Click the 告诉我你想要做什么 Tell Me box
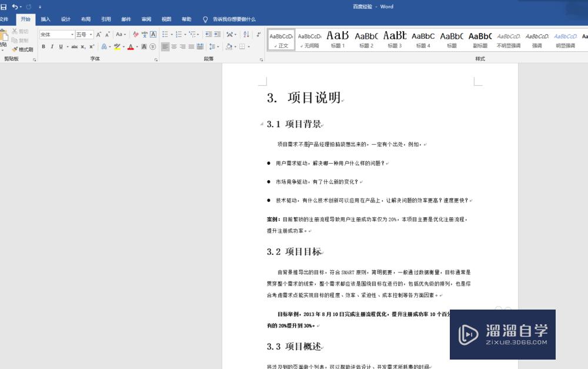Image resolution: width=588 pixels, height=369 pixels. (229, 19)
